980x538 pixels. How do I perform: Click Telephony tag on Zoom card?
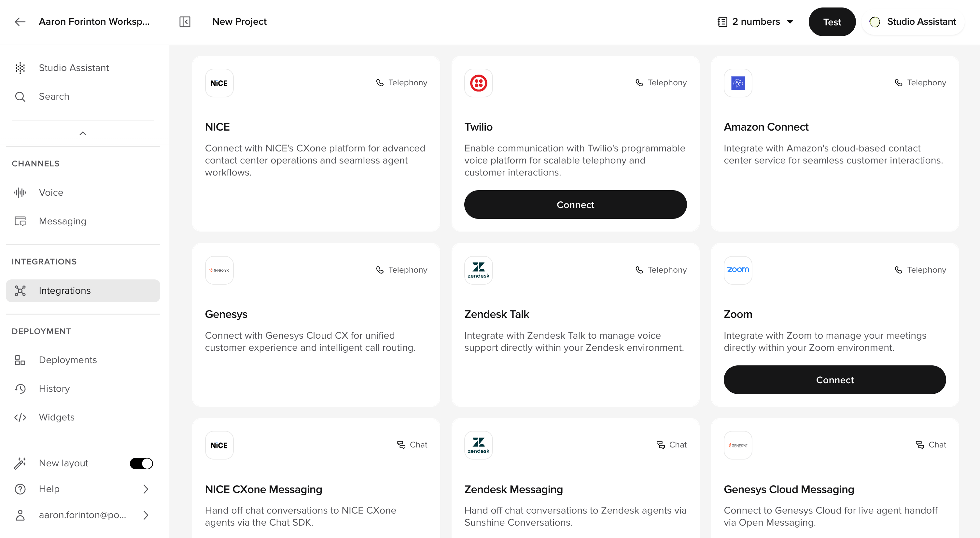point(920,270)
